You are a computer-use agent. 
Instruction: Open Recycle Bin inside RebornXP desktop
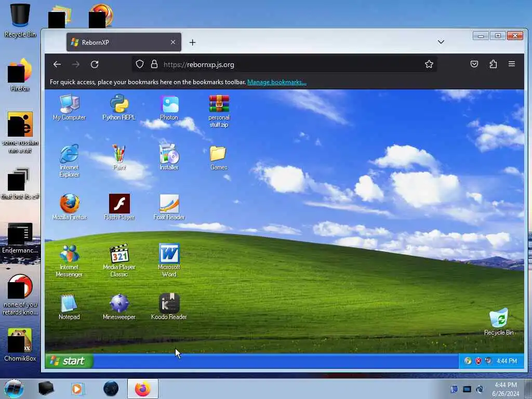point(499,322)
